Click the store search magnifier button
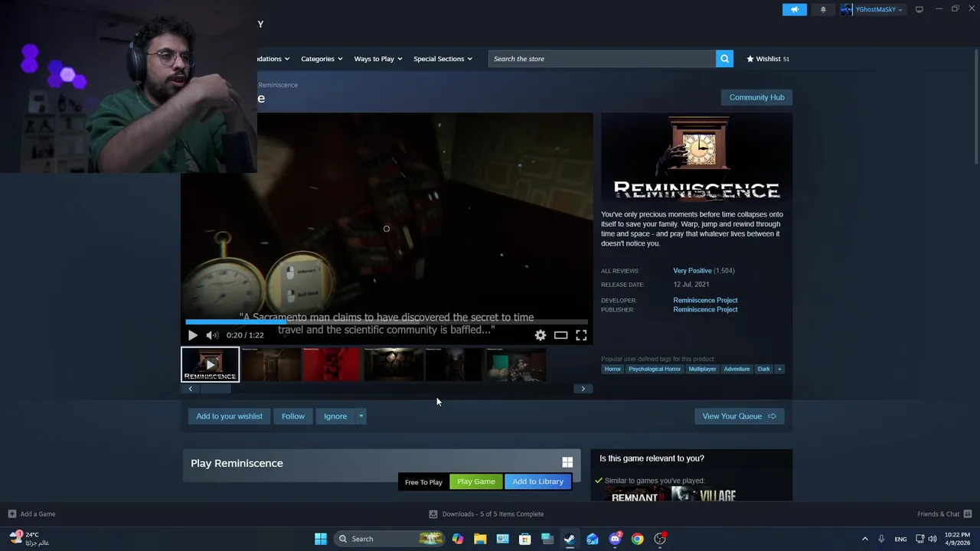Image resolution: width=980 pixels, height=551 pixels. click(724, 59)
